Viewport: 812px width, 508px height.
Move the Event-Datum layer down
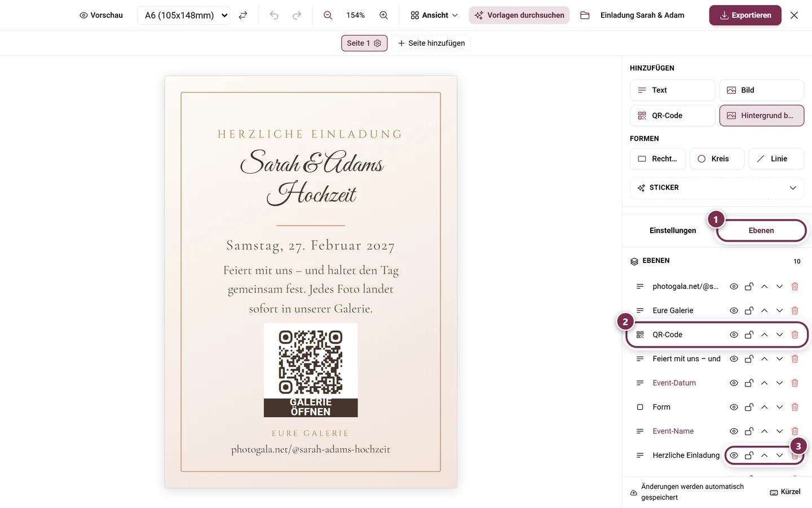click(x=779, y=383)
